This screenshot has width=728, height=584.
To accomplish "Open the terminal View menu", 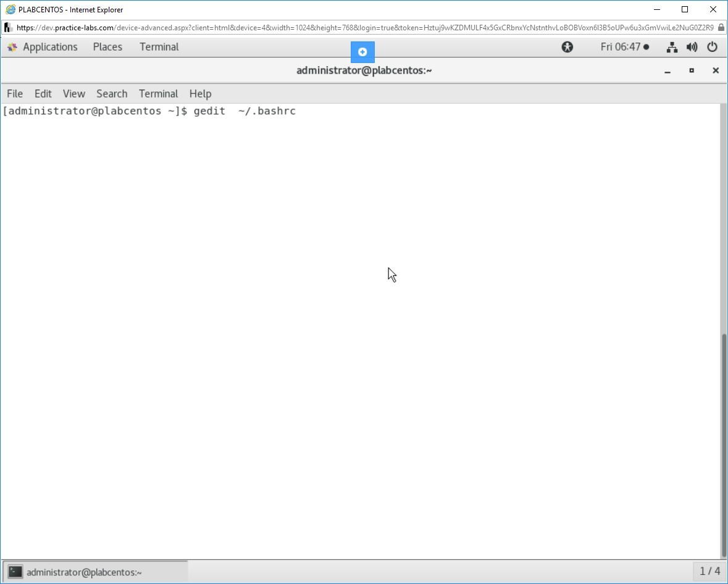I will [x=73, y=94].
